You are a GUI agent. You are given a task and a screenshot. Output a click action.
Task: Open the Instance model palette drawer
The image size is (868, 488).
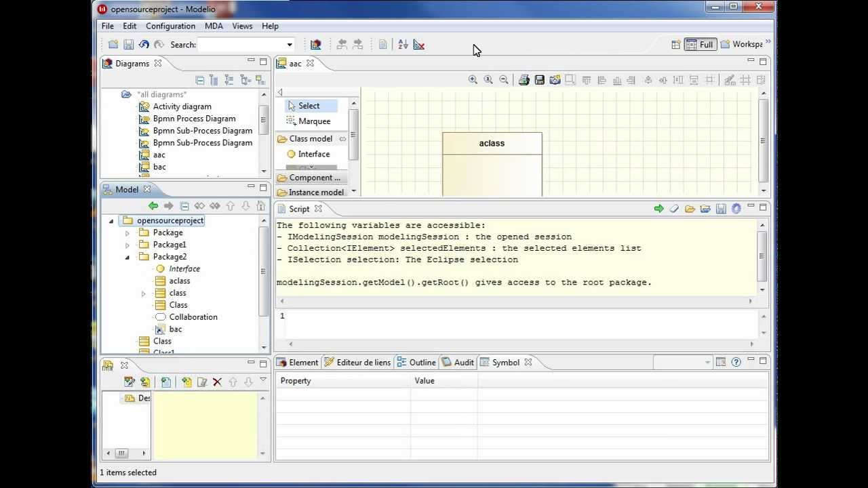click(311, 192)
